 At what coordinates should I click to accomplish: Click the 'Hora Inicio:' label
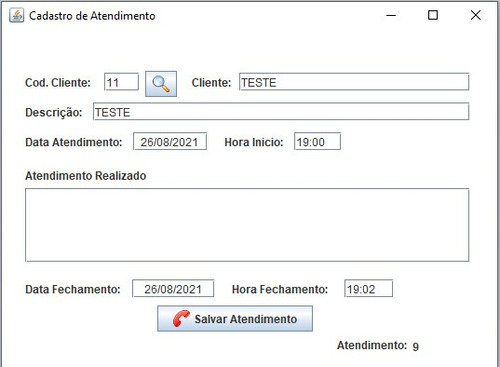click(254, 142)
